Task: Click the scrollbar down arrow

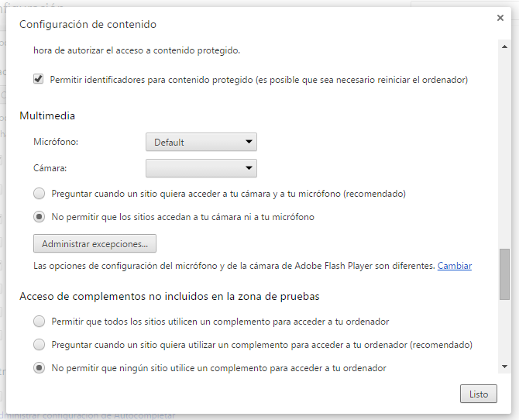Action: point(504,367)
